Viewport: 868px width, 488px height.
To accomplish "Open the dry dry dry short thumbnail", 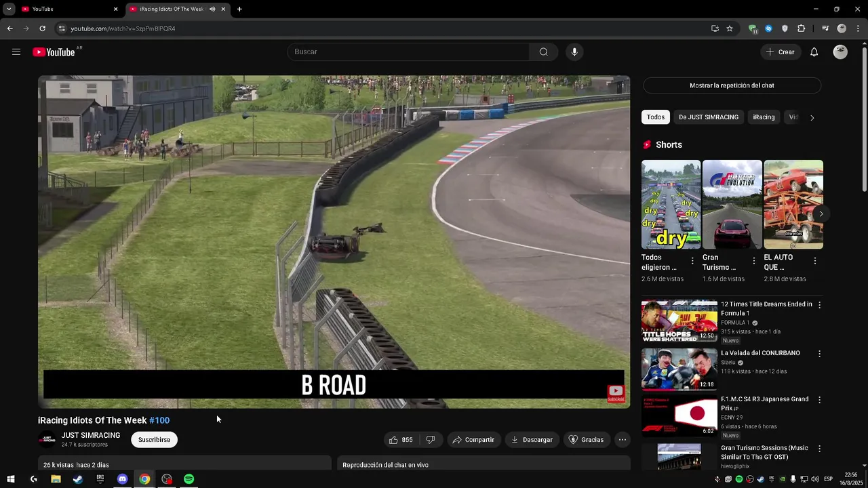I will click(671, 205).
